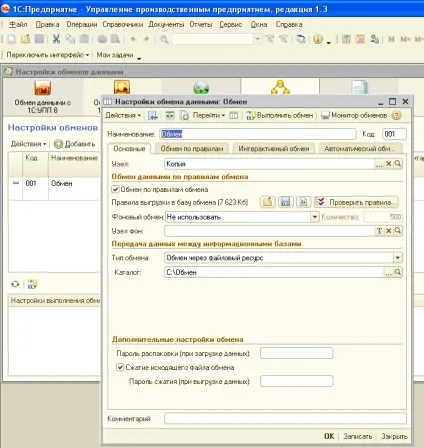
Task: Click the Проверить правила button
Action: tap(356, 202)
